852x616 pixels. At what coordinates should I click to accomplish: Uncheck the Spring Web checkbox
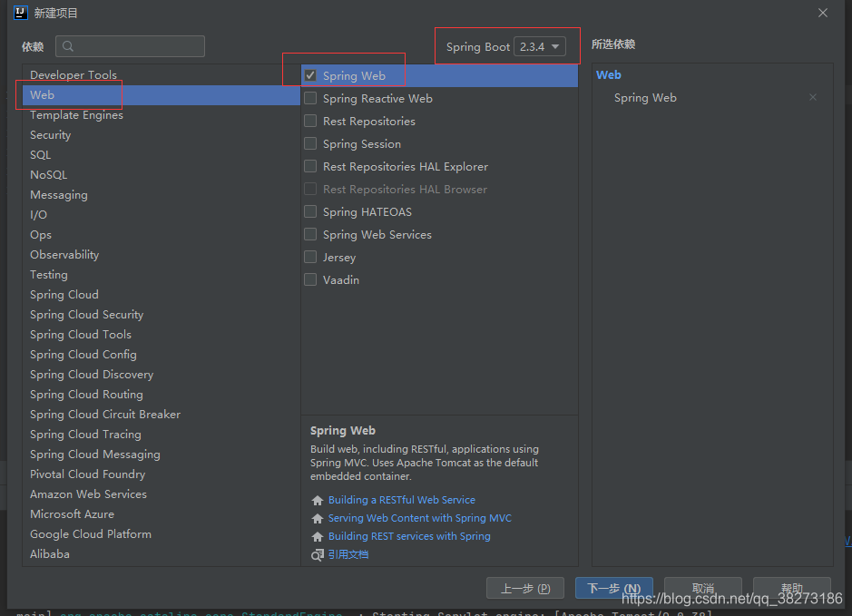[310, 75]
